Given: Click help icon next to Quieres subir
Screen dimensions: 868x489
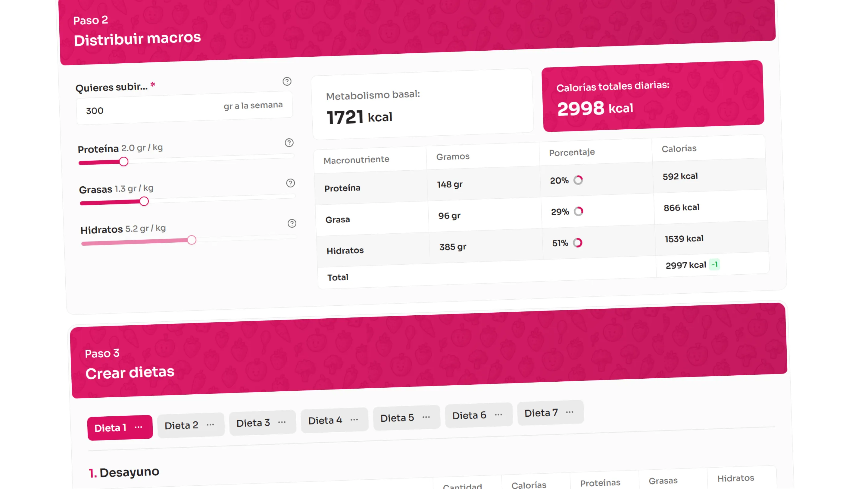Looking at the screenshot, I should tap(287, 81).
